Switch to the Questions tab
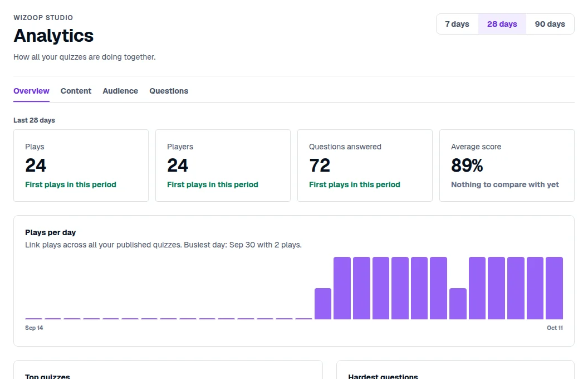Image resolution: width=588 pixels, height=379 pixels. [x=169, y=91]
